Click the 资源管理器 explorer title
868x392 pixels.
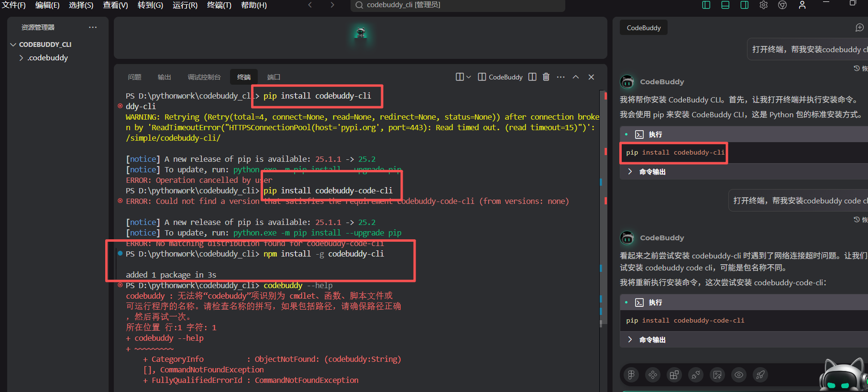[x=38, y=27]
